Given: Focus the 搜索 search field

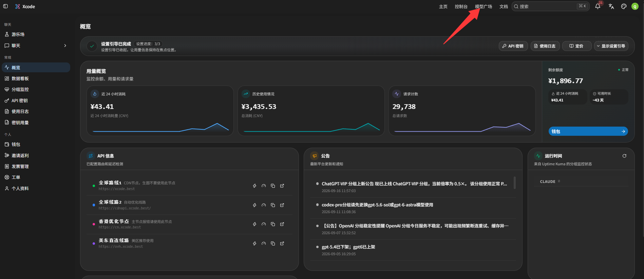Looking at the screenshot, I should 550,6.
